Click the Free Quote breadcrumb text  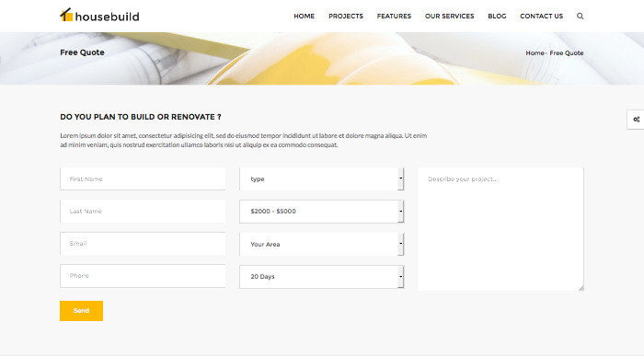pyautogui.click(x=567, y=53)
